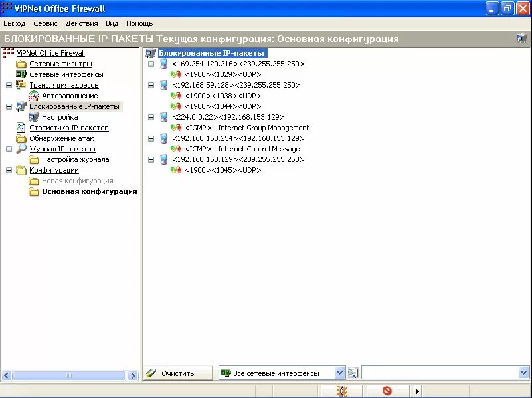Collapse Трансляция адресов tree node
The width and height of the screenshot is (532, 398).
pos(9,85)
